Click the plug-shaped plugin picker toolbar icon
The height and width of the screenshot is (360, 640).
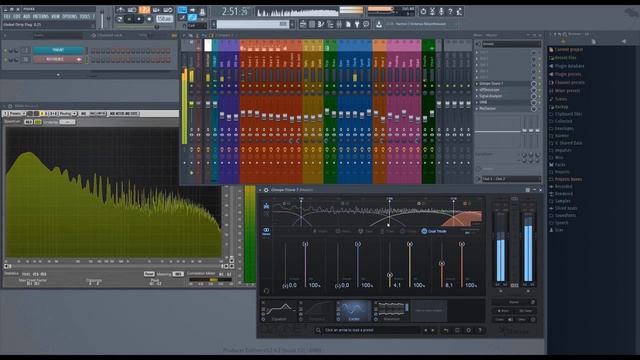pos(357,24)
